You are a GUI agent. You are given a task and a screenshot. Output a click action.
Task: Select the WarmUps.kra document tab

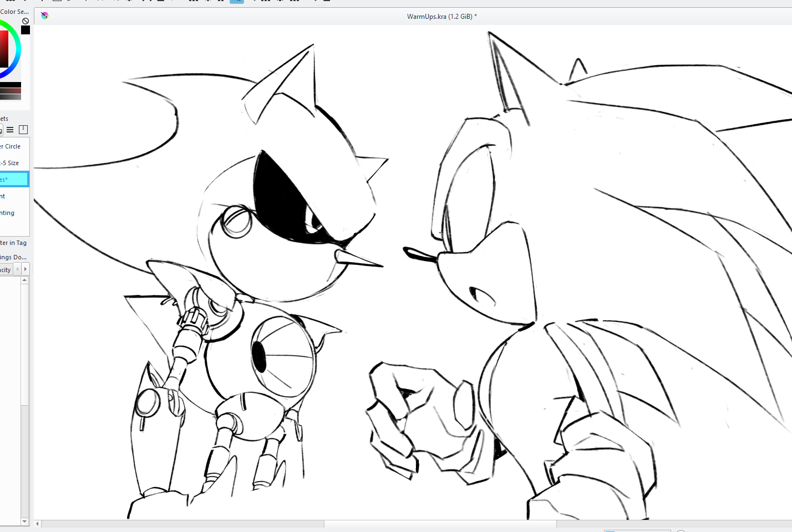tap(441, 17)
